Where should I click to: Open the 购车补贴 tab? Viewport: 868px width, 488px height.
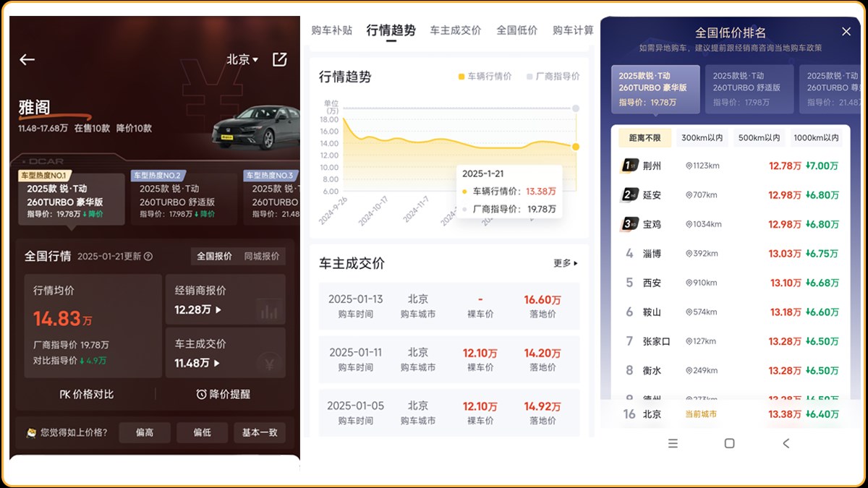331,30
